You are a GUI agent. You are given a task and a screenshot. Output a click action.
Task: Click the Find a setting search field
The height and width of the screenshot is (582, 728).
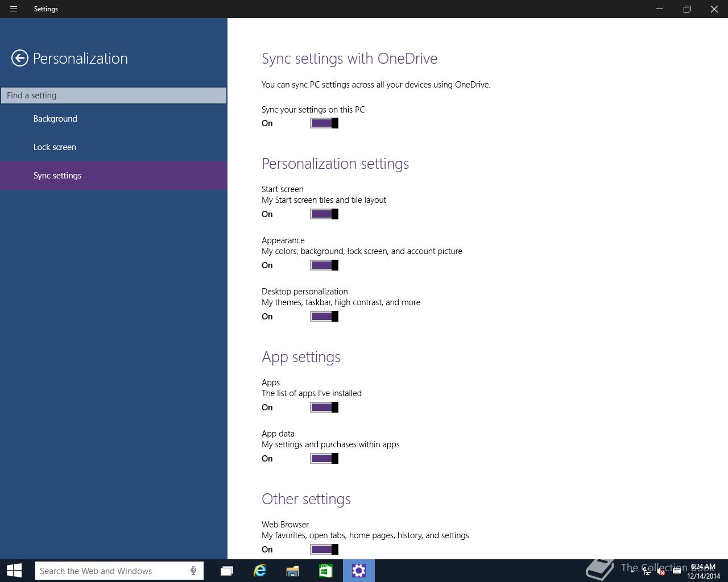pyautogui.click(x=114, y=95)
